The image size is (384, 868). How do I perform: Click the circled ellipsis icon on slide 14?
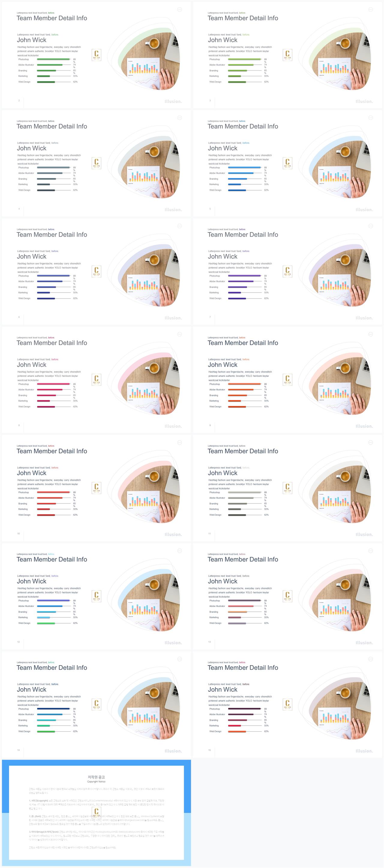click(179, 659)
